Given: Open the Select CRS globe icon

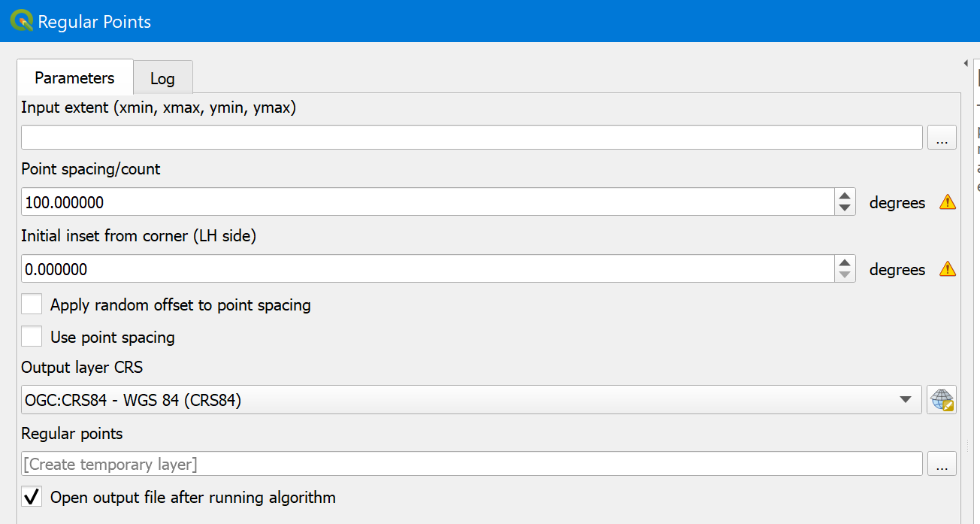Looking at the screenshot, I should pos(942,400).
